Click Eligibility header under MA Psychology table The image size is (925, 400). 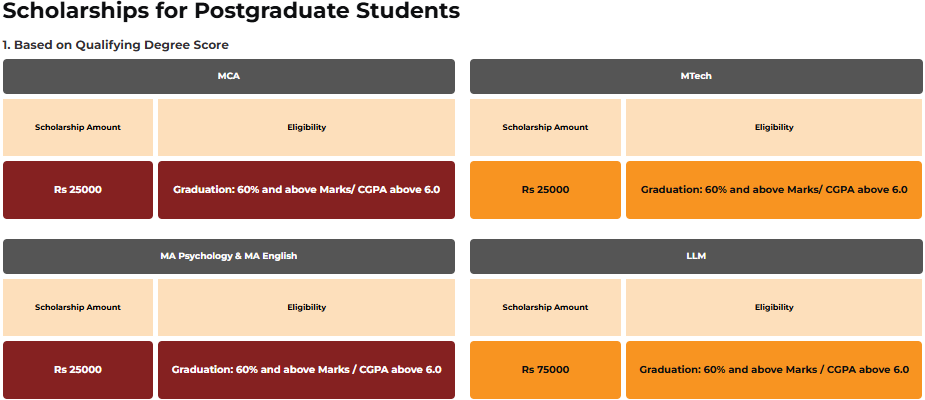[306, 307]
